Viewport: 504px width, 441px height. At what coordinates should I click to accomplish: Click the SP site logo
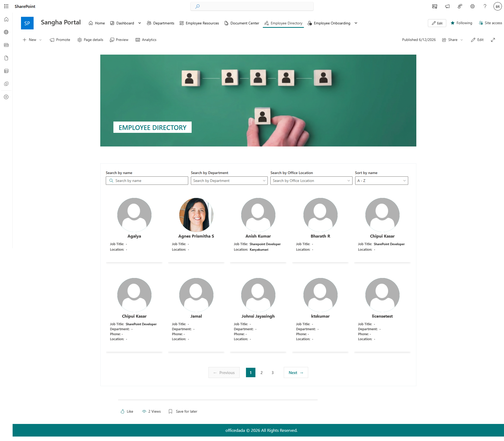27,23
